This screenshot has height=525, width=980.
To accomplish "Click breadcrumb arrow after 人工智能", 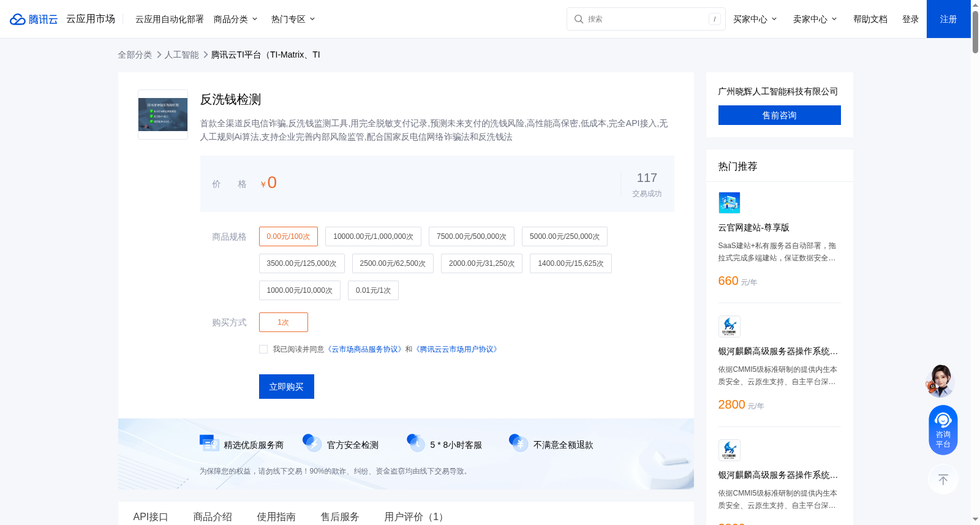I will pos(206,55).
